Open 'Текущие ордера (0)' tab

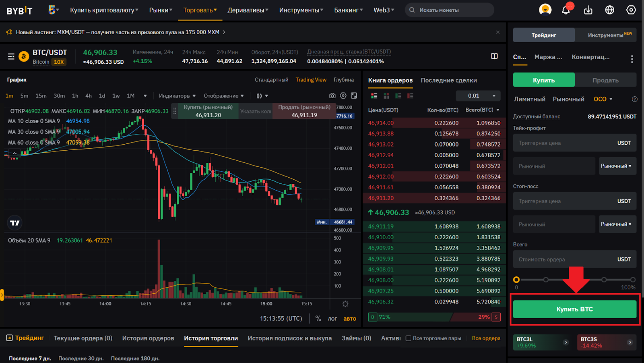(x=83, y=338)
